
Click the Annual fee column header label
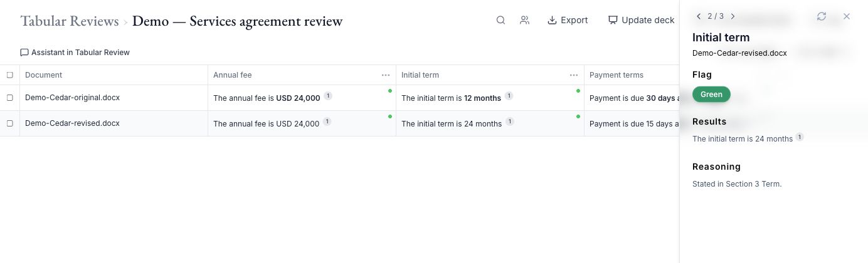pyautogui.click(x=233, y=75)
